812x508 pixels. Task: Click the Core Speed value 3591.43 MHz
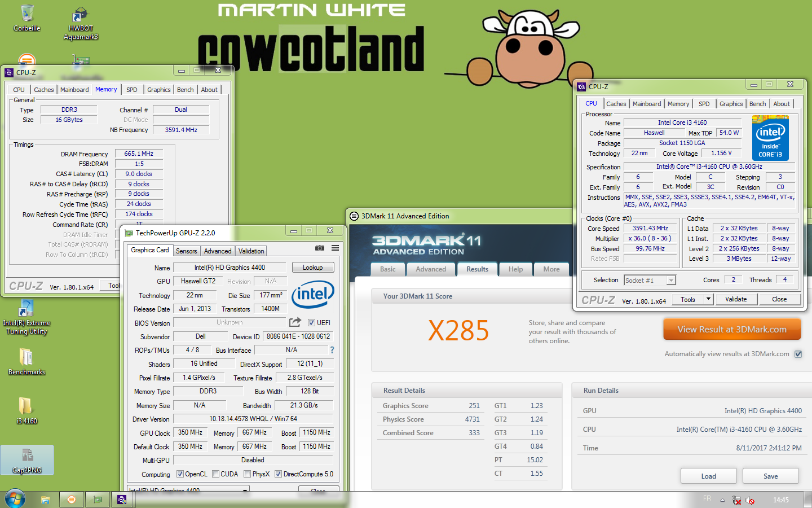(650, 229)
